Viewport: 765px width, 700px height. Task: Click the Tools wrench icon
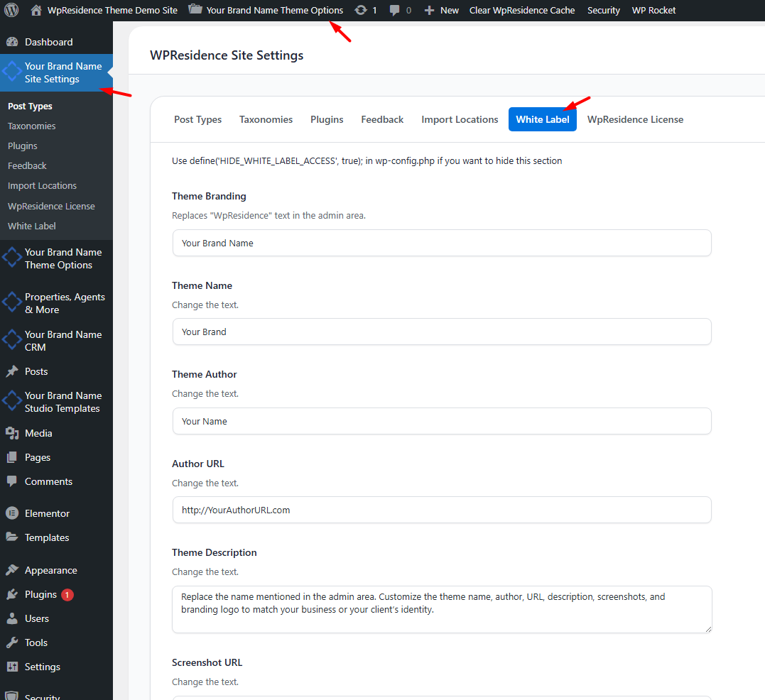12,642
